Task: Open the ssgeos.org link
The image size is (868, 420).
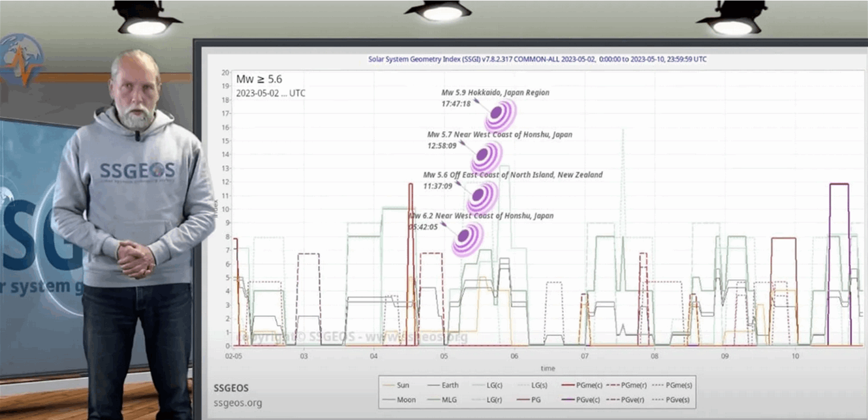Action: (238, 402)
